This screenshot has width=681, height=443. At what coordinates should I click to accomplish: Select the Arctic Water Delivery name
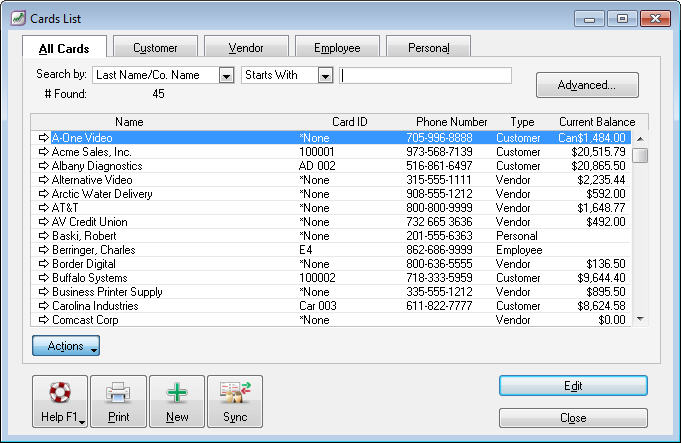pyautogui.click(x=102, y=194)
